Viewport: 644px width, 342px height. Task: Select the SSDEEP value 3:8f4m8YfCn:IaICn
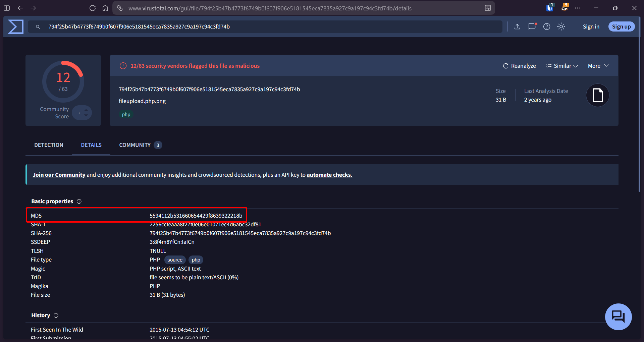coord(172,242)
